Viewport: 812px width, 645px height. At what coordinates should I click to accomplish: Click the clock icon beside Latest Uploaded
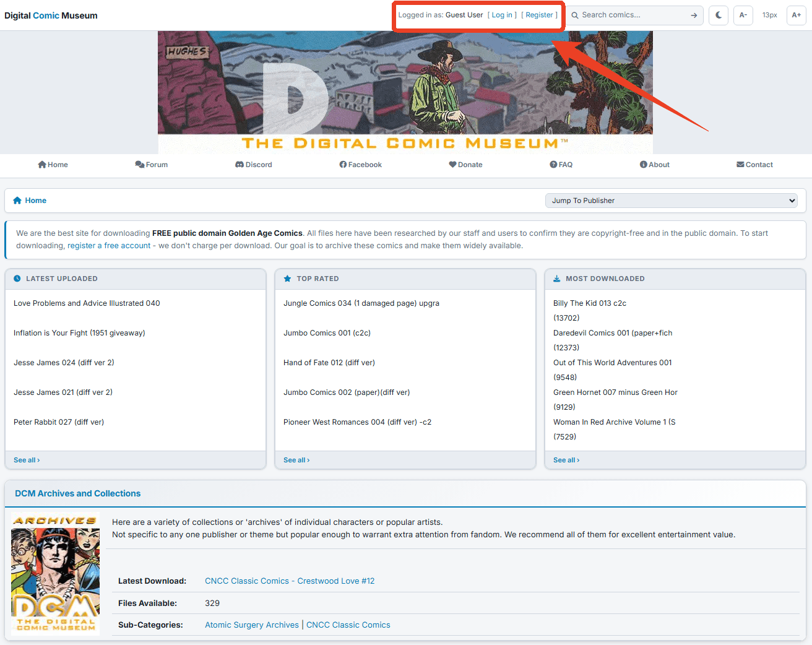[17, 279]
